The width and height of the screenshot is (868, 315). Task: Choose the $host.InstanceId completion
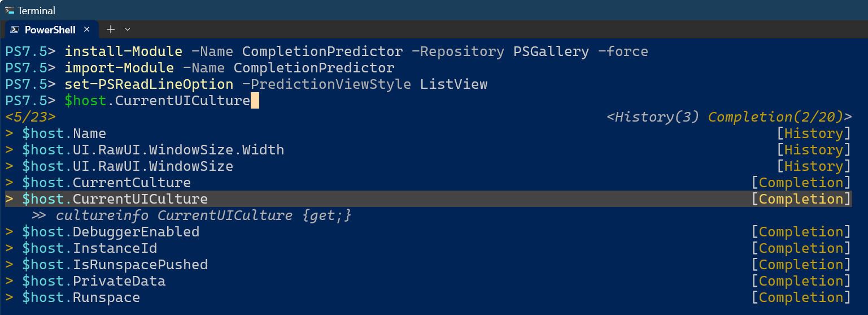pos(90,248)
